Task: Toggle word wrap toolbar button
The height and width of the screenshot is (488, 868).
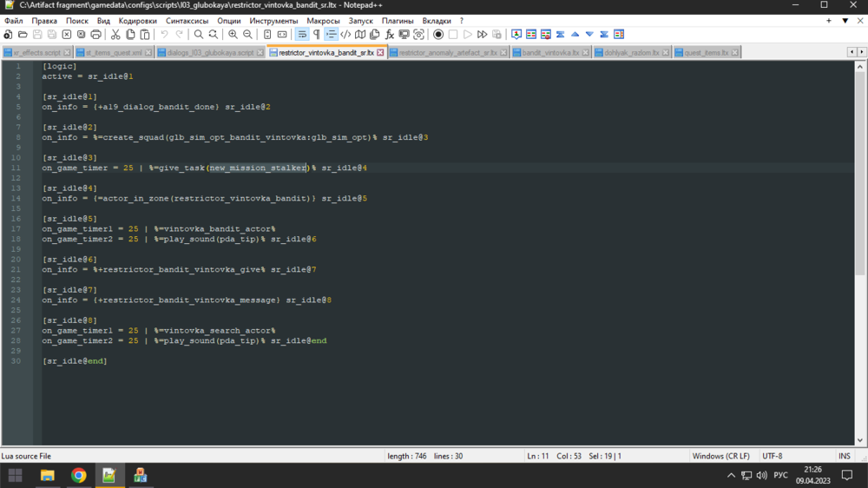Action: pyautogui.click(x=302, y=35)
